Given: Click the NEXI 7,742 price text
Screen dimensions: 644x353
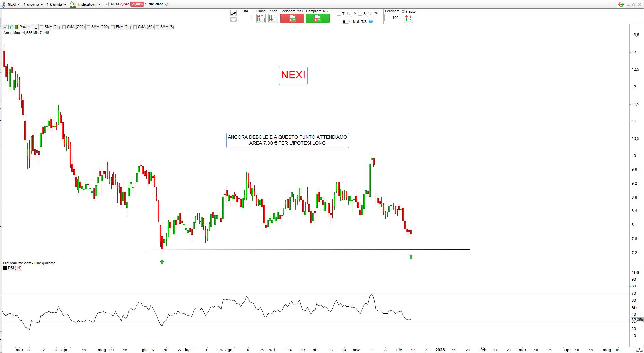Looking at the screenshot, I should click(x=120, y=4).
